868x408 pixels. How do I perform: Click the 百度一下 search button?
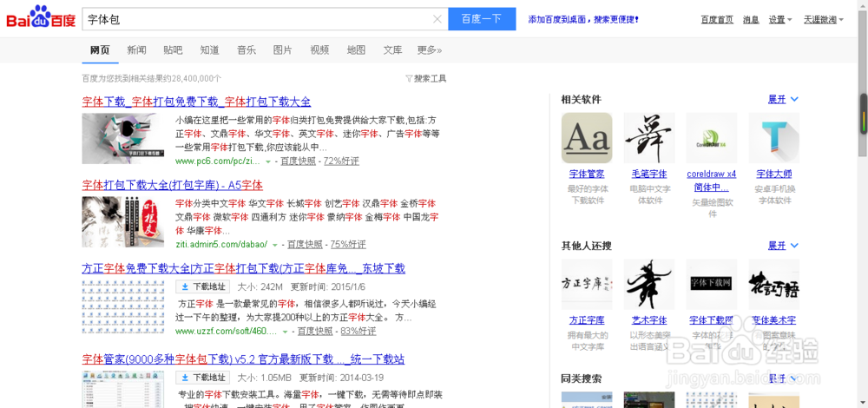tap(482, 19)
